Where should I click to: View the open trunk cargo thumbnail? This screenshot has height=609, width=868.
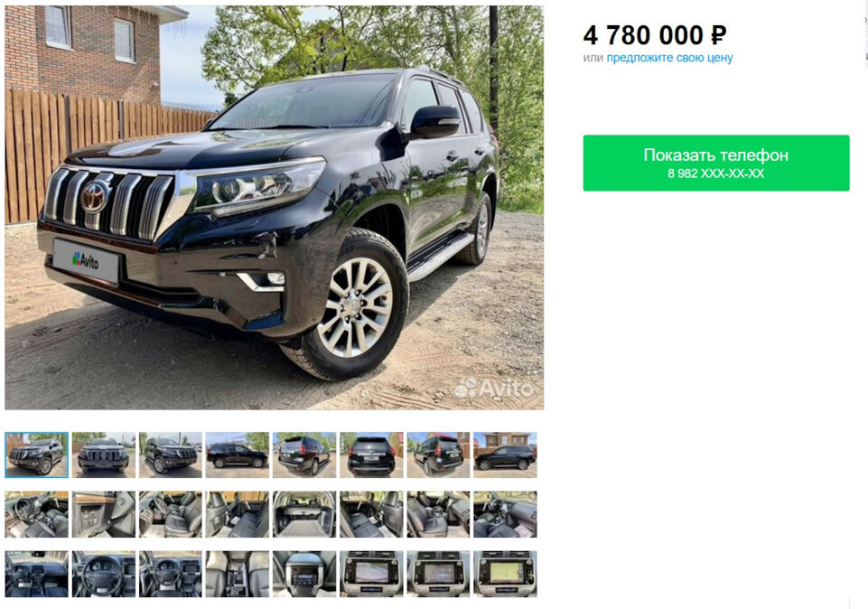[304, 514]
